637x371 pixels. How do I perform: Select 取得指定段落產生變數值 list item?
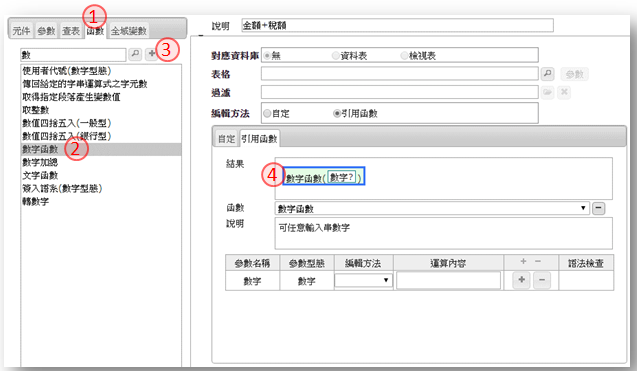click(x=101, y=97)
